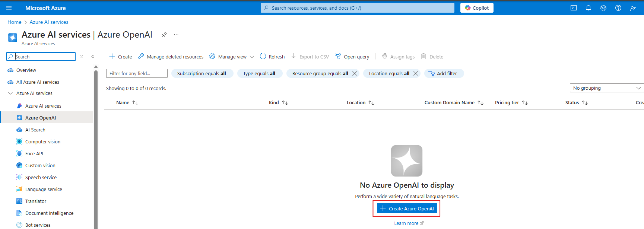Open the Learn more link
This screenshot has height=229, width=644.
(x=409, y=223)
